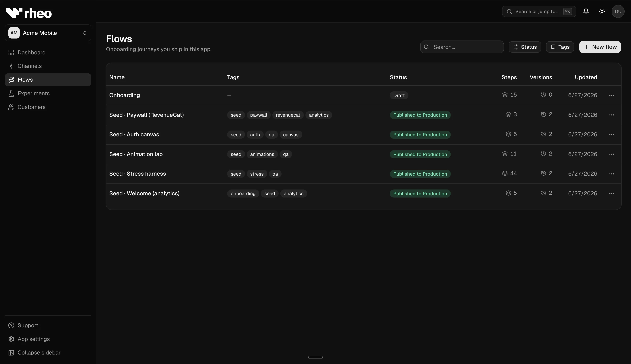The width and height of the screenshot is (631, 364).
Task: Click the Tags column header
Action: coord(233,77)
